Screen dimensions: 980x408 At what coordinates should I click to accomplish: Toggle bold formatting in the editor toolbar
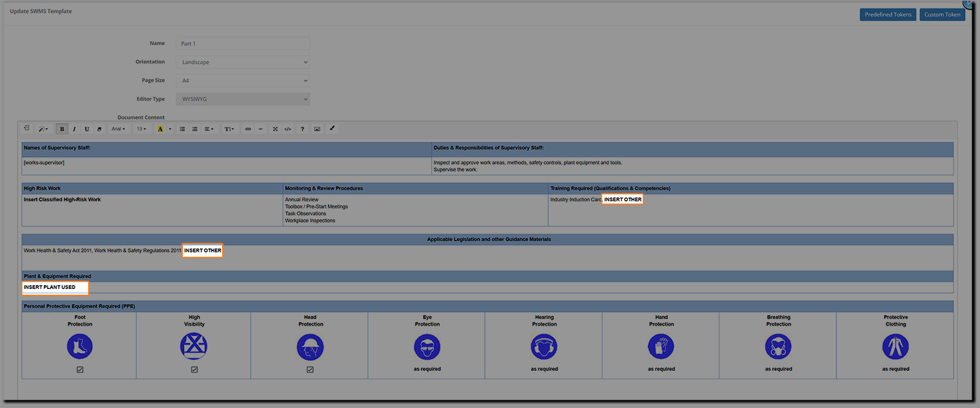[61, 129]
